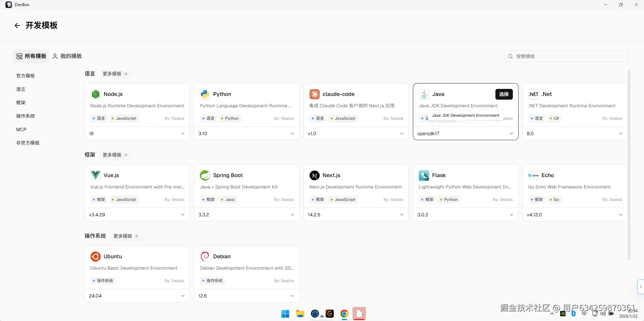Open the Windows Start menu
644x321 pixels.
(285, 314)
